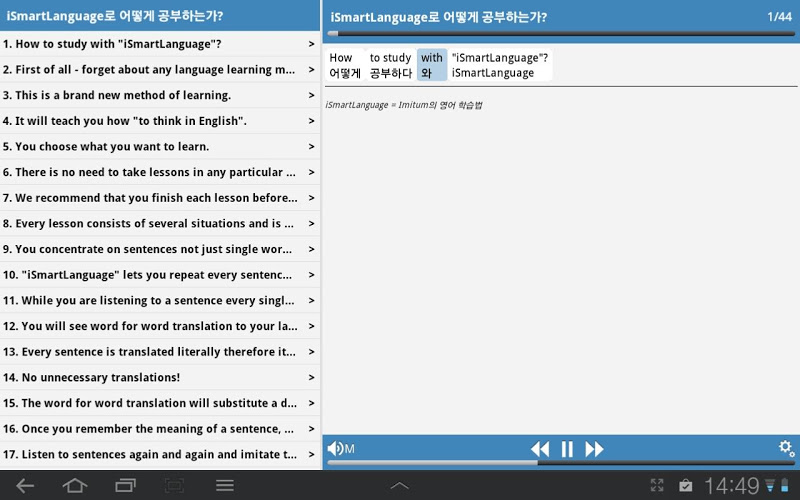Viewport: 800px width, 500px height.
Task: Tap the phrase "to study" word block
Action: [x=390, y=65]
